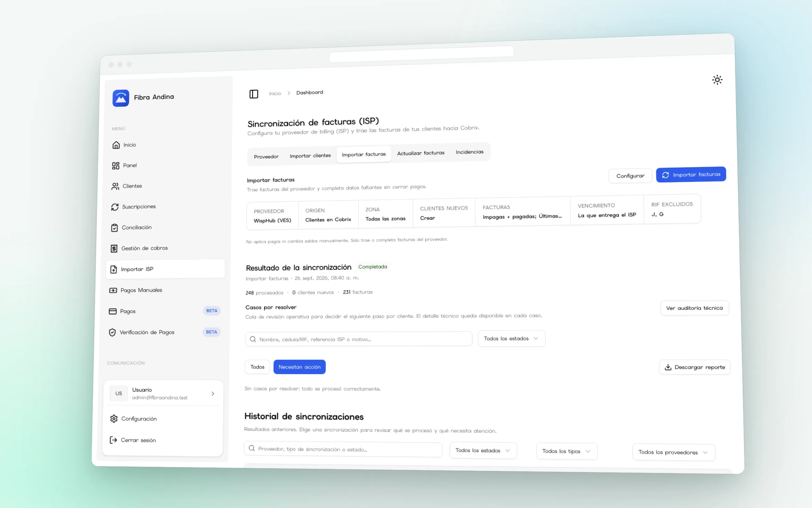Click the Clientes people icon

pyautogui.click(x=115, y=186)
